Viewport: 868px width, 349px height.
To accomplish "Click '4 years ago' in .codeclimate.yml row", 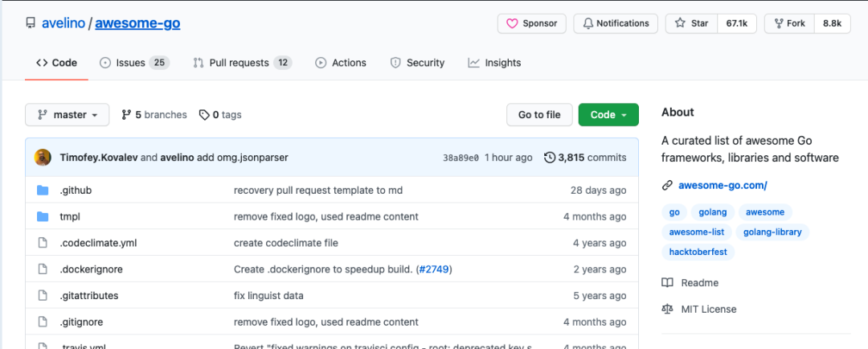I will coord(600,243).
